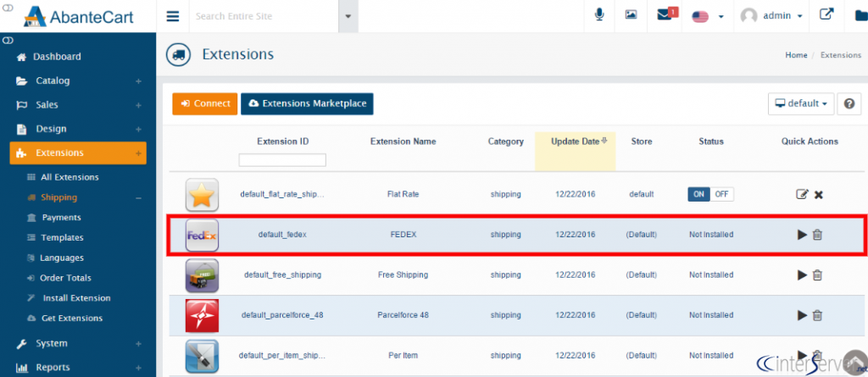Sort by Category column header

[x=505, y=141]
